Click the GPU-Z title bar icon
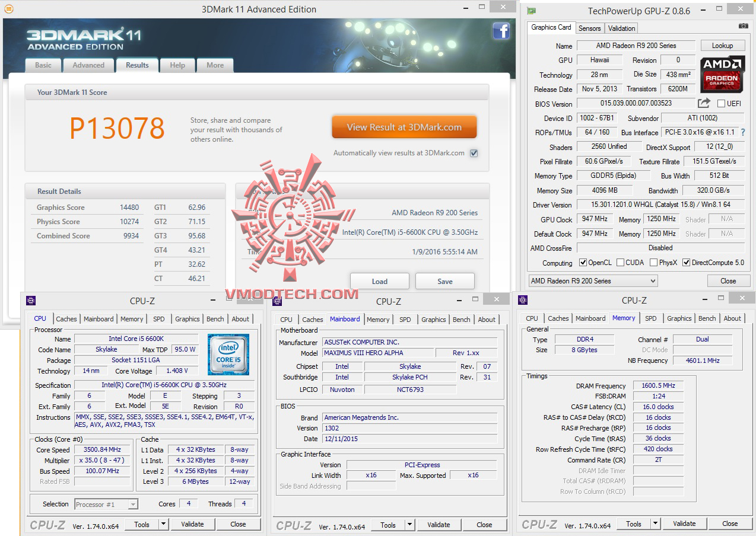756x536 pixels. pyautogui.click(x=532, y=11)
